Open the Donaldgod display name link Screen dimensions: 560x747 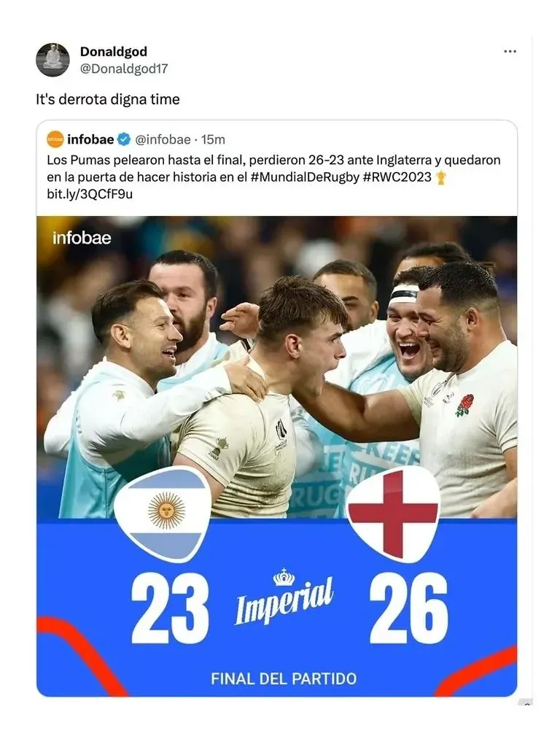click(x=113, y=51)
